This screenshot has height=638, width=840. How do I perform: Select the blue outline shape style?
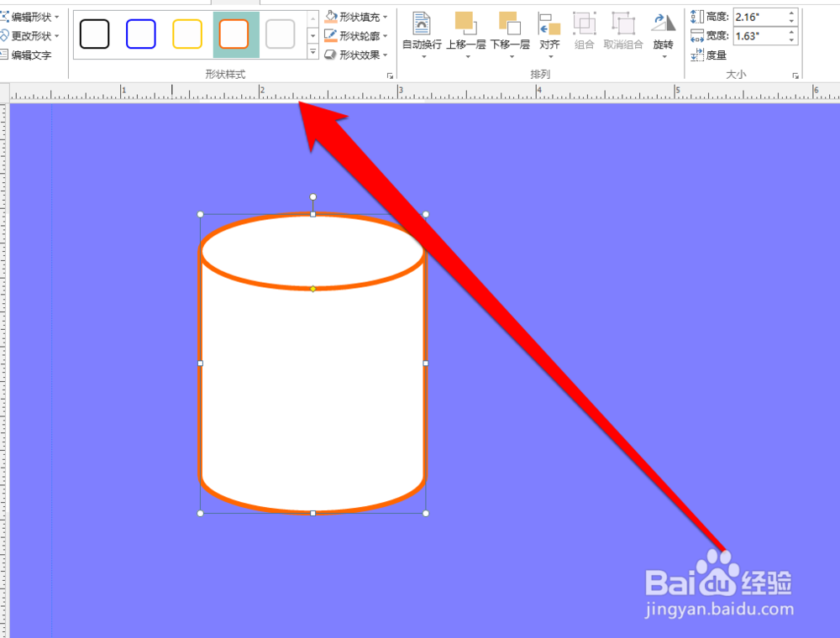click(x=141, y=34)
